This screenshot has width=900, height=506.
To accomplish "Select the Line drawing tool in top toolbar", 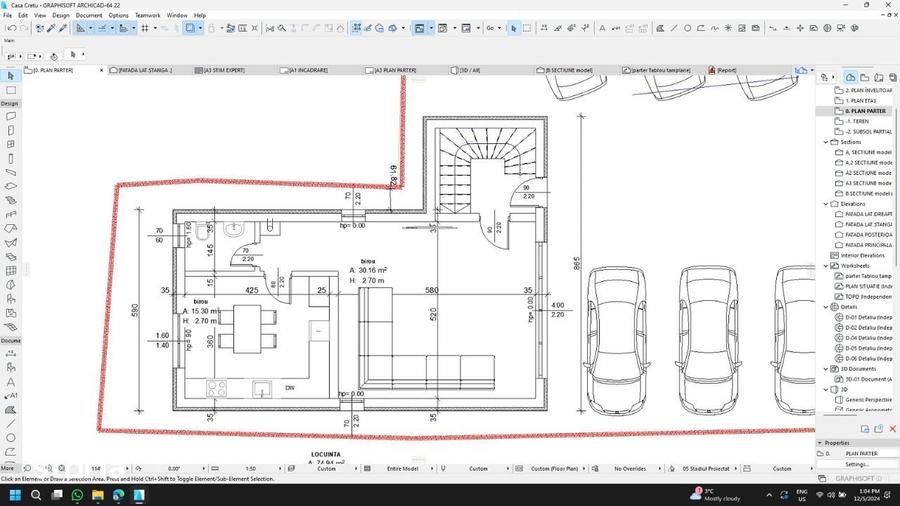I will coord(674,28).
